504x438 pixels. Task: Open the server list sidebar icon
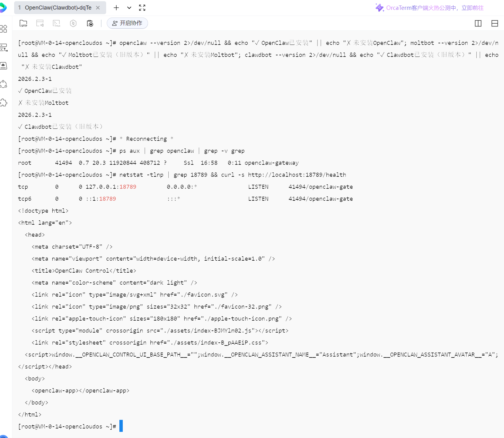(3, 47)
